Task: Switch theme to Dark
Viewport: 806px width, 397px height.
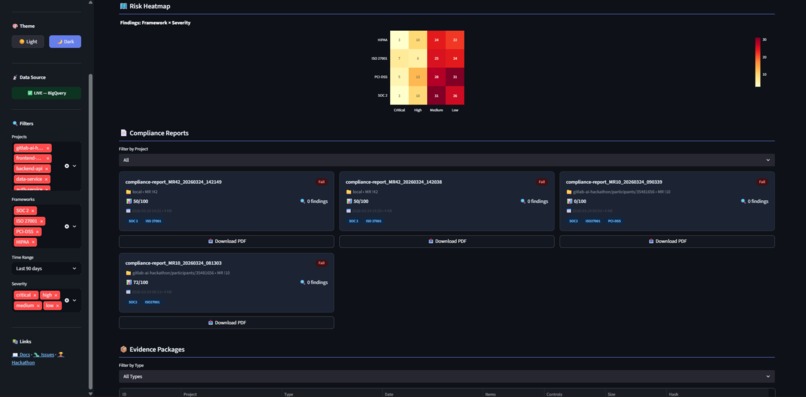Action: click(x=65, y=42)
